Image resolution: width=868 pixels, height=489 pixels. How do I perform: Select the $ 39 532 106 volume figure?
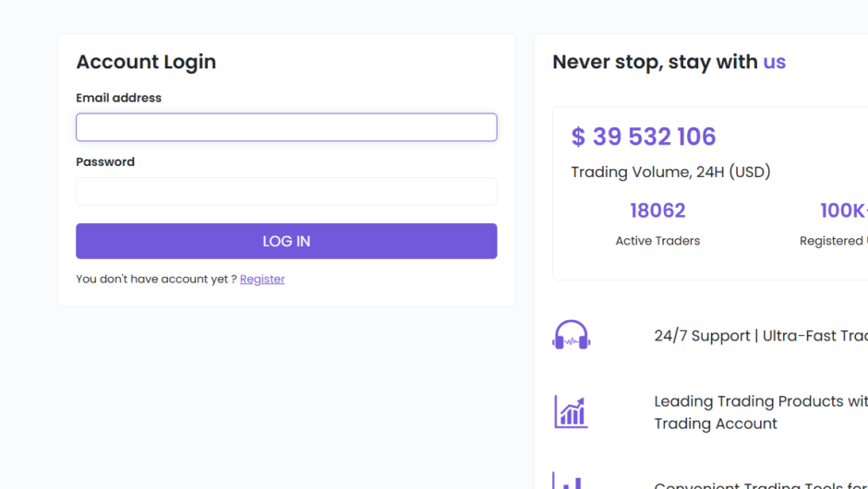[644, 137]
